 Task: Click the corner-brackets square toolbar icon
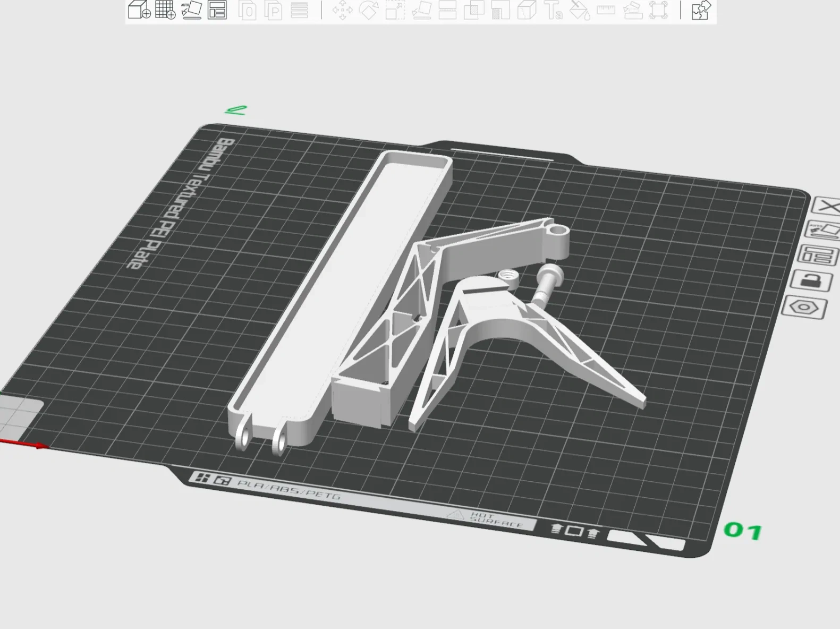pyautogui.click(x=658, y=10)
